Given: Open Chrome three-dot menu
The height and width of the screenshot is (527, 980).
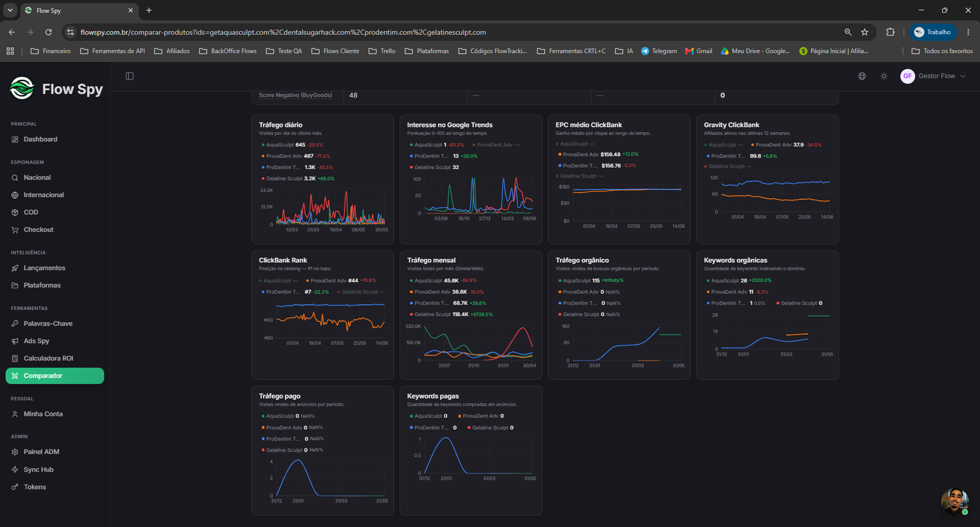Looking at the screenshot, I should click(968, 32).
